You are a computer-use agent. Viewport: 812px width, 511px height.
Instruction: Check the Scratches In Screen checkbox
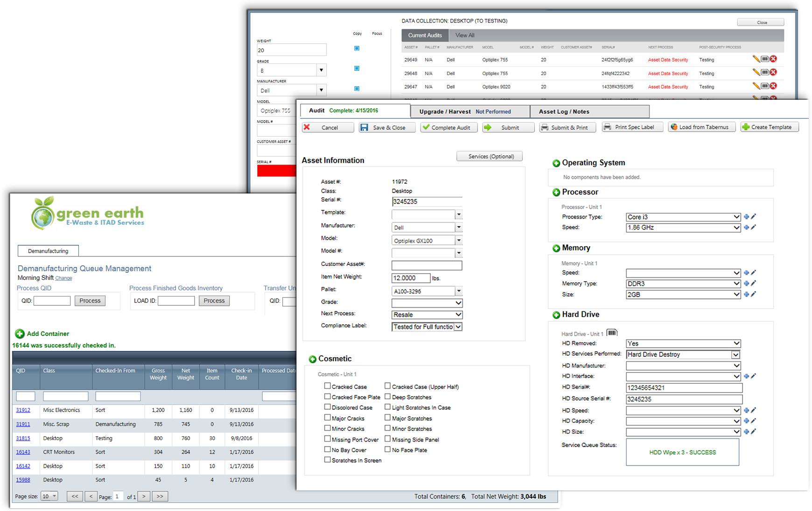pyautogui.click(x=328, y=460)
